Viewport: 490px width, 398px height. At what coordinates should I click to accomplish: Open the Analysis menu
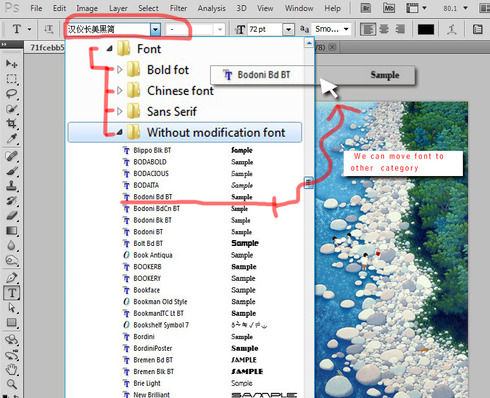[x=211, y=8]
